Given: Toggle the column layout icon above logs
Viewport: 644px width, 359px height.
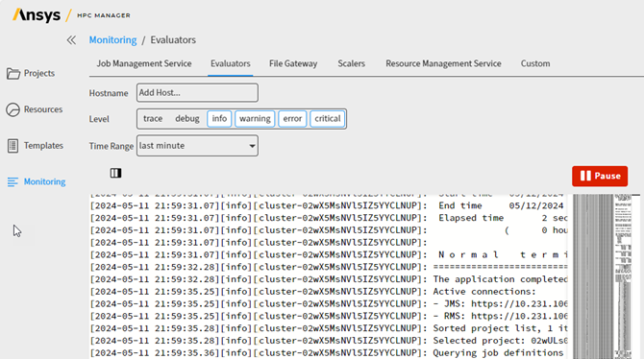Looking at the screenshot, I should click(115, 173).
